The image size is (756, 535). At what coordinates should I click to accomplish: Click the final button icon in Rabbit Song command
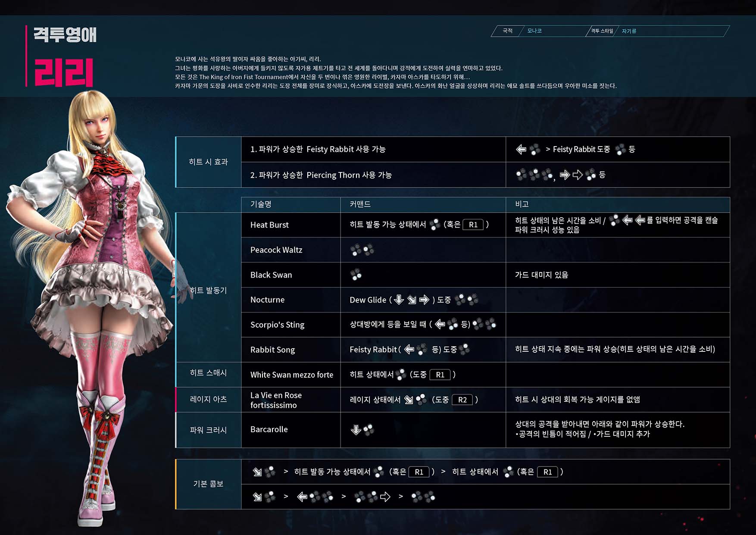[x=464, y=349]
